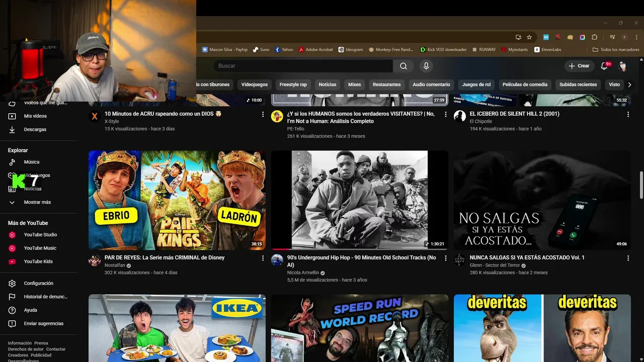The image size is (644, 362).
Task: Open the 90's Underground Hip Hop thumbnail
Action: [360, 200]
